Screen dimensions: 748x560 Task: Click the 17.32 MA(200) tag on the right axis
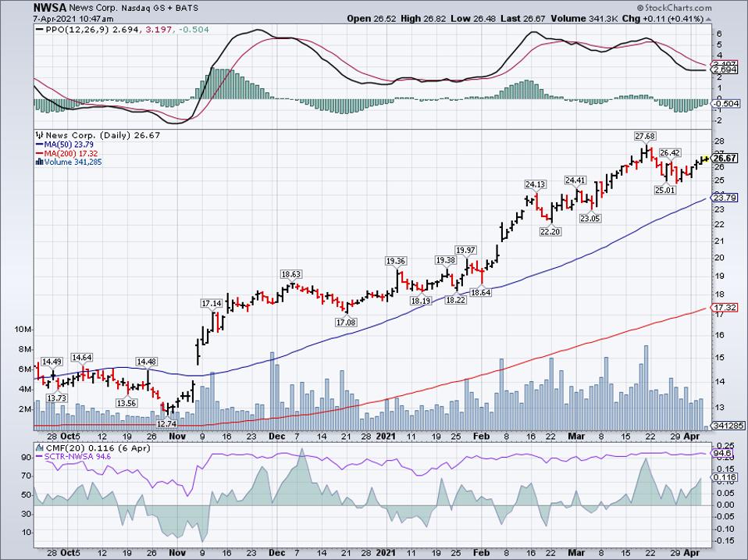pyautogui.click(x=725, y=308)
